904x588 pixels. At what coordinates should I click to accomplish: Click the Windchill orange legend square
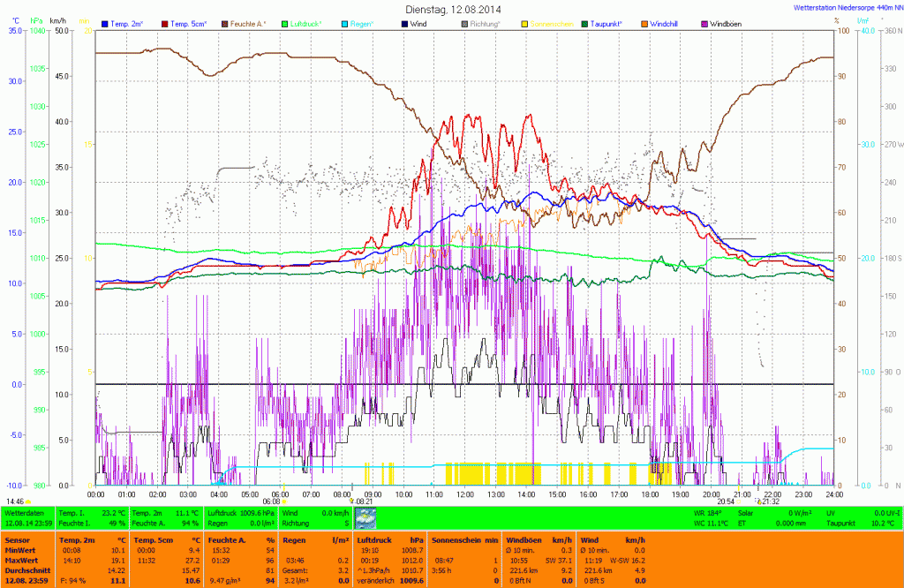click(644, 23)
